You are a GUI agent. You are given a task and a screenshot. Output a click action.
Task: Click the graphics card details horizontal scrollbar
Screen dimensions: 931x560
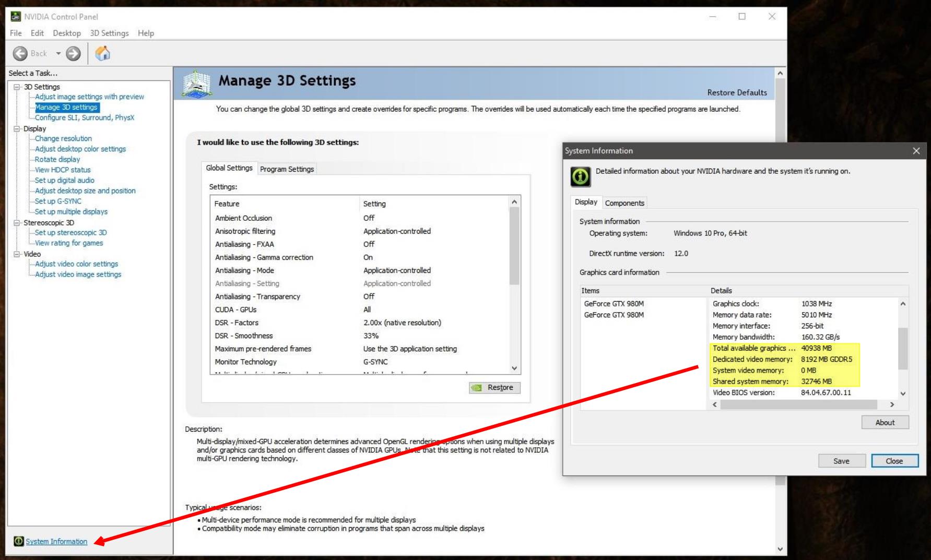(x=804, y=404)
